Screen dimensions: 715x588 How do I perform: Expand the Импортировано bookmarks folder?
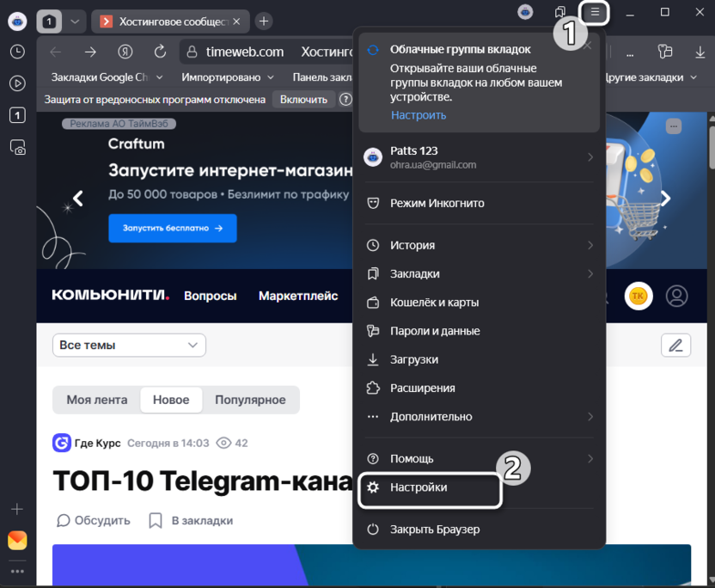point(228,77)
